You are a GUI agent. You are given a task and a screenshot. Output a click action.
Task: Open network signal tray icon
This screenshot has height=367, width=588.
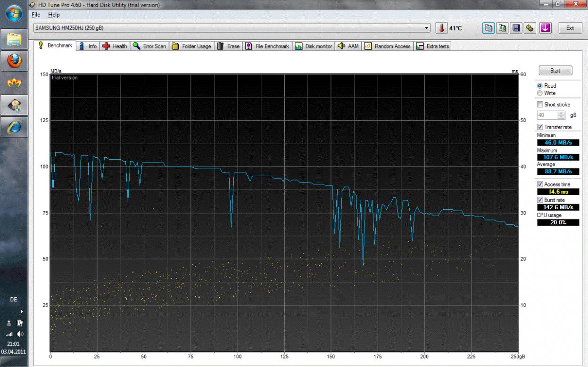pyautogui.click(x=8, y=334)
